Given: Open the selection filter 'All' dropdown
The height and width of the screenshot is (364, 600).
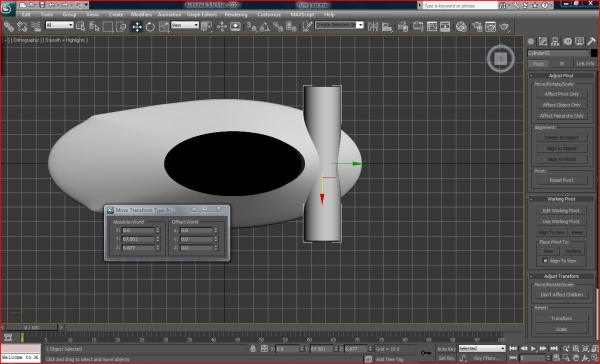Looking at the screenshot, I should click(59, 25).
